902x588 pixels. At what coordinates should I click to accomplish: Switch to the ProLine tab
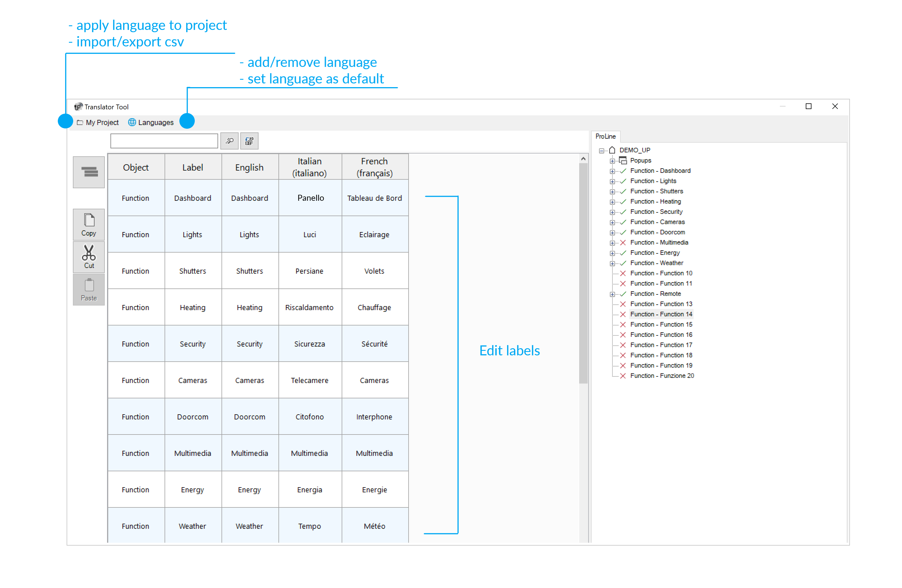605,136
